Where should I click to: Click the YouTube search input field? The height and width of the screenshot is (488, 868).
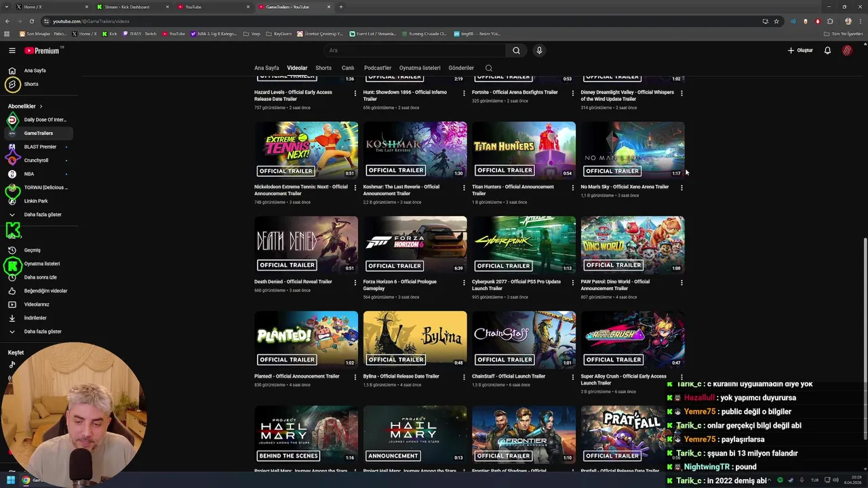point(414,50)
